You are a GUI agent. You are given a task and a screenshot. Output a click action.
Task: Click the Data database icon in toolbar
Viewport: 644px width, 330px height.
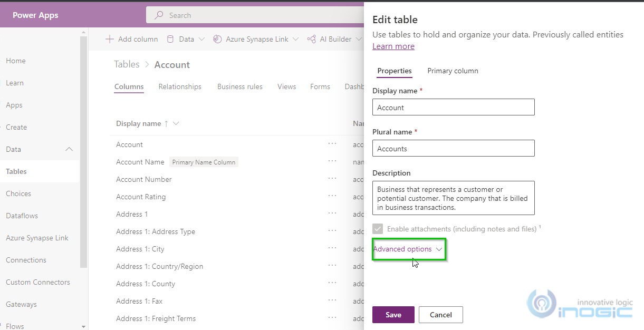click(170, 39)
